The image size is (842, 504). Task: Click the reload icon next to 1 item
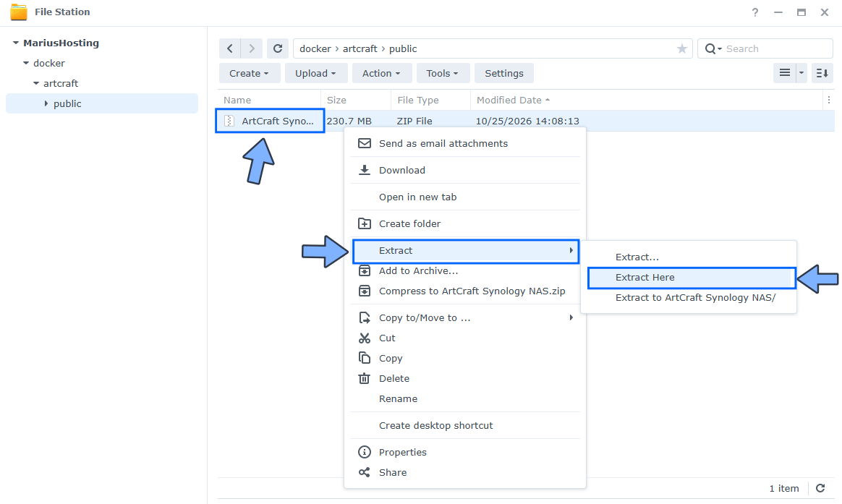tap(820, 488)
